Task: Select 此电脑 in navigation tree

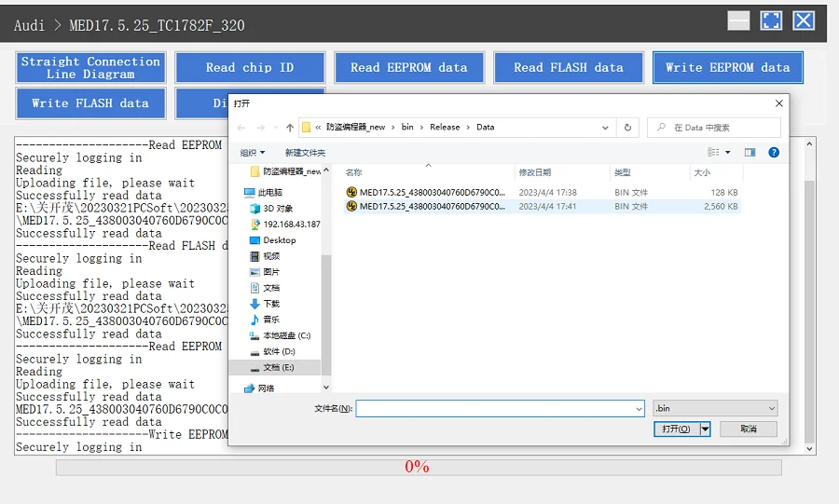Action: 263,193
